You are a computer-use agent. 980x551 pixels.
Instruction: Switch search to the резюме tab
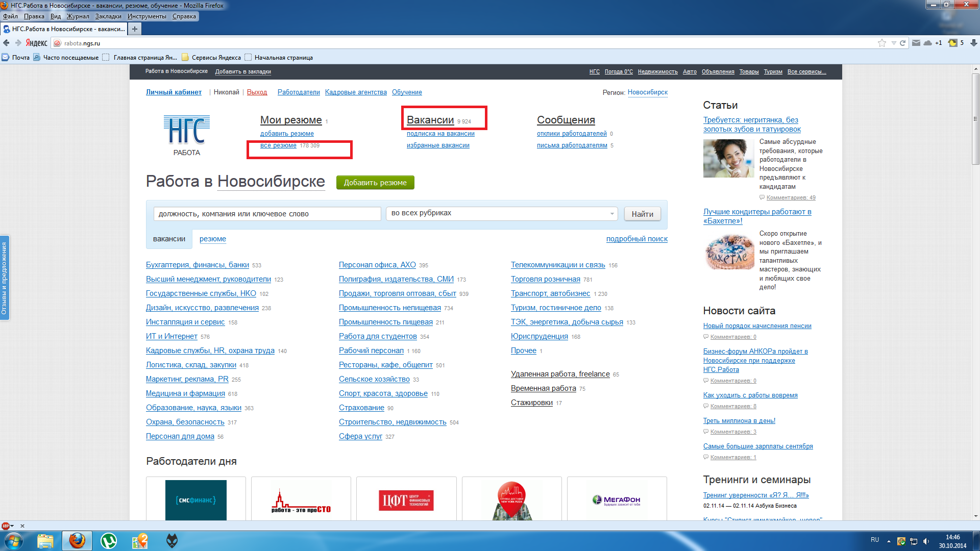(x=213, y=239)
